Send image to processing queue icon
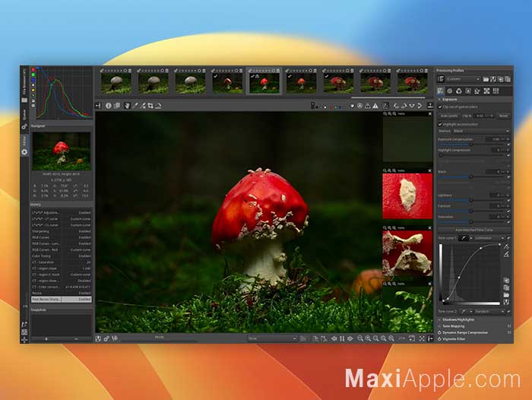This screenshot has width=532, height=400. pos(106,338)
